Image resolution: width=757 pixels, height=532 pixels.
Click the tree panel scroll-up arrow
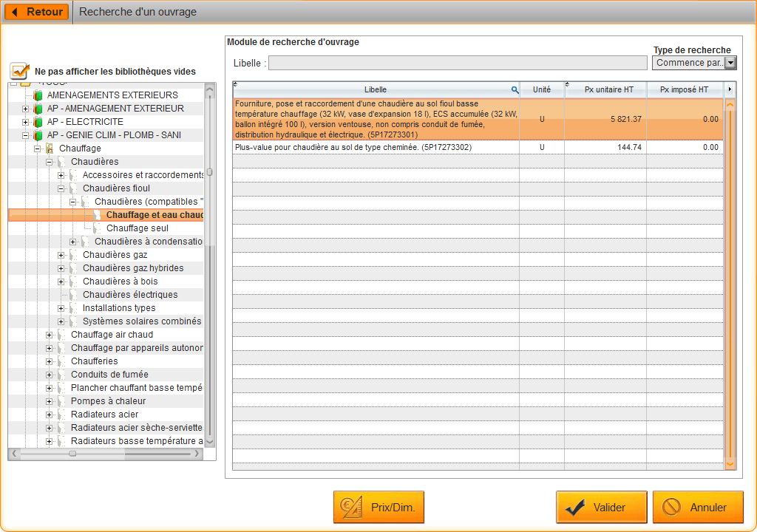(209, 89)
